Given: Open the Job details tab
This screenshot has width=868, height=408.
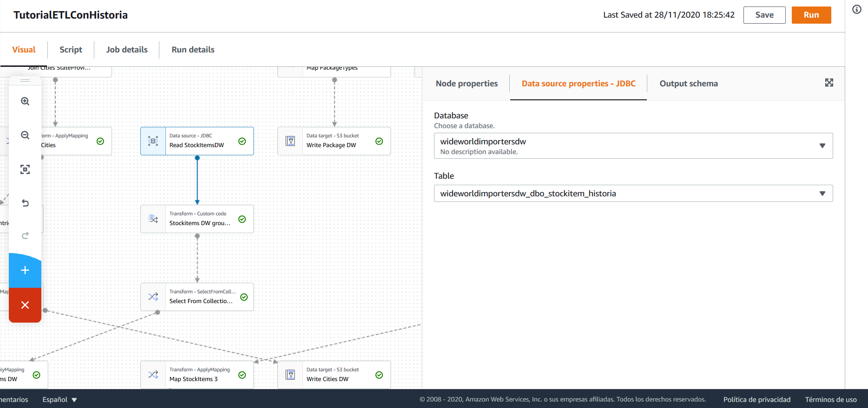Looking at the screenshot, I should click(x=127, y=50).
